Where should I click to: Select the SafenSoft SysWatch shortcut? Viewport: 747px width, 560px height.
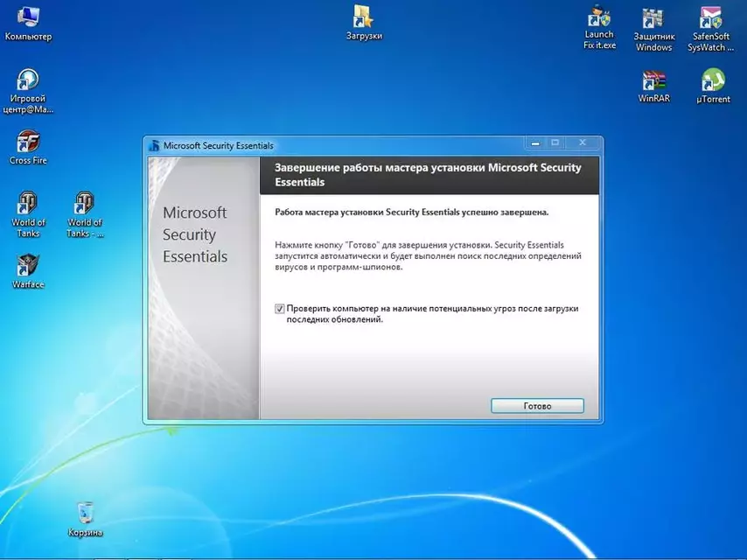pos(711,29)
